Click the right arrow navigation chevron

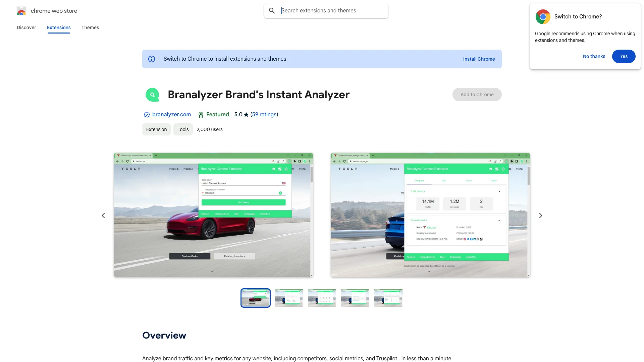pos(540,215)
